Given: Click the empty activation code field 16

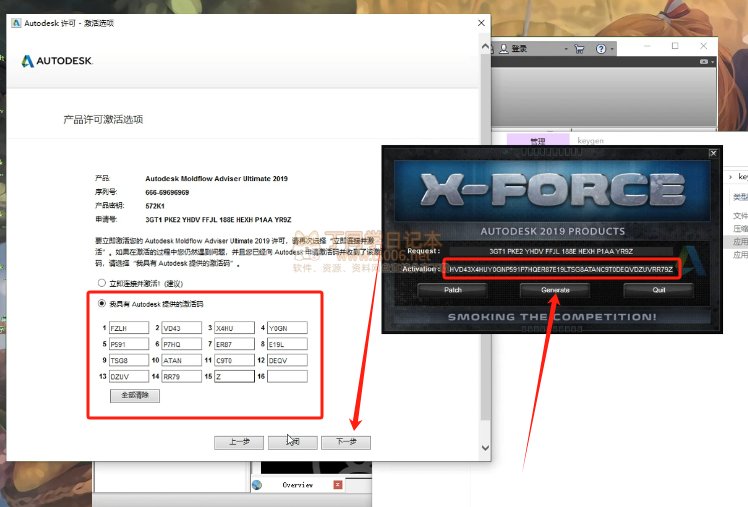Looking at the screenshot, I should [x=287, y=376].
